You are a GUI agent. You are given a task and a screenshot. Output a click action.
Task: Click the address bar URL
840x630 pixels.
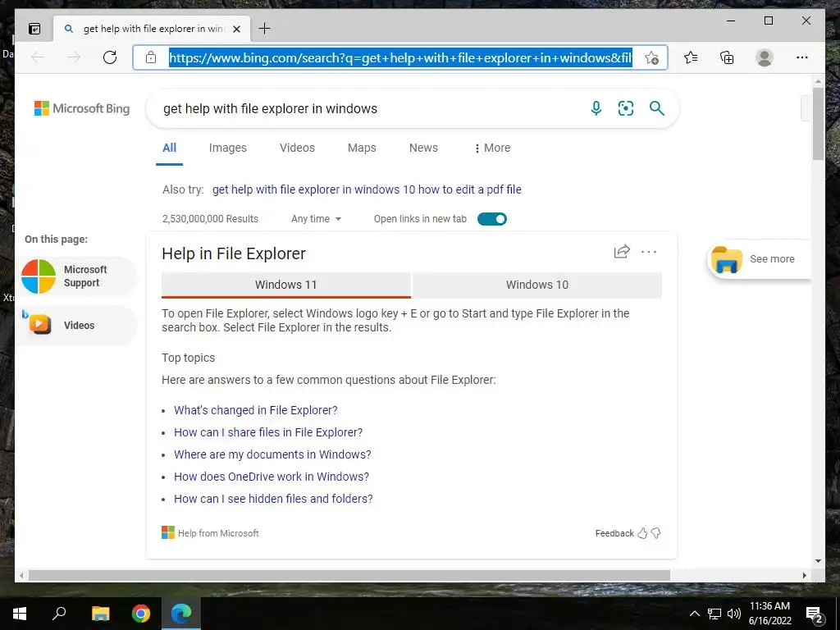(400, 57)
